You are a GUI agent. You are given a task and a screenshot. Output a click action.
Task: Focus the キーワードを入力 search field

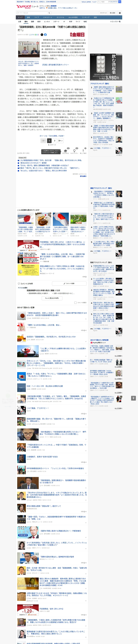(32, 13)
